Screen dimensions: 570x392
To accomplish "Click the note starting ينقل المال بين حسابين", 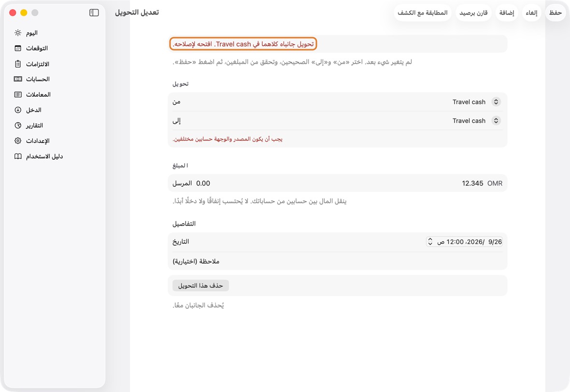I will point(259,201).
